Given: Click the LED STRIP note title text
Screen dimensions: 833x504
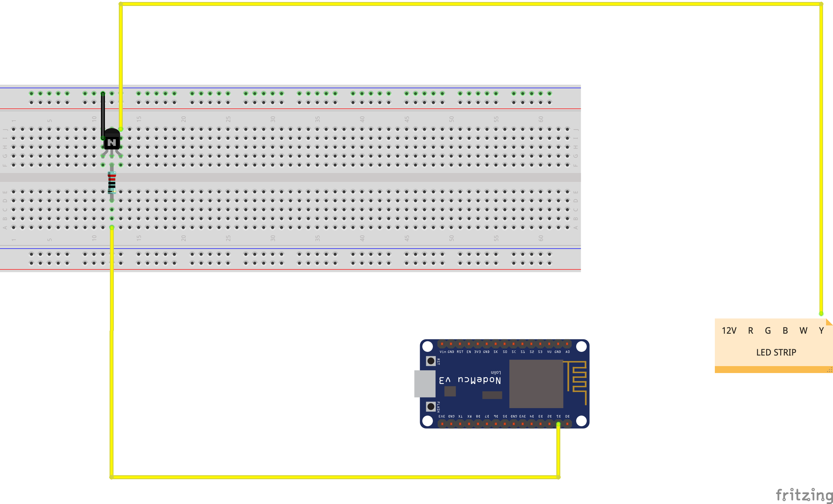Looking at the screenshot, I should [x=776, y=352].
